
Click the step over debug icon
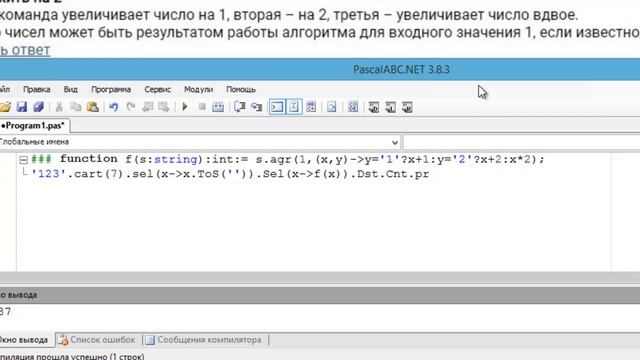(240, 107)
